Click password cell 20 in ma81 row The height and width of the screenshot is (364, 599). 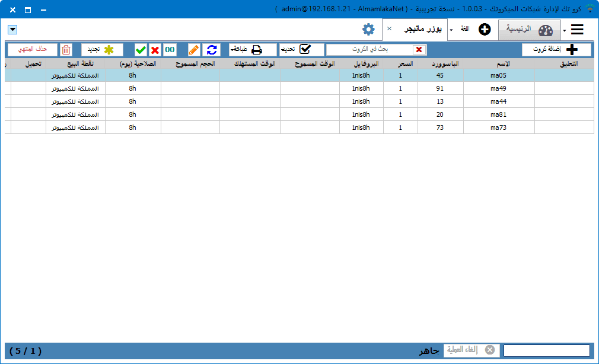[441, 114]
